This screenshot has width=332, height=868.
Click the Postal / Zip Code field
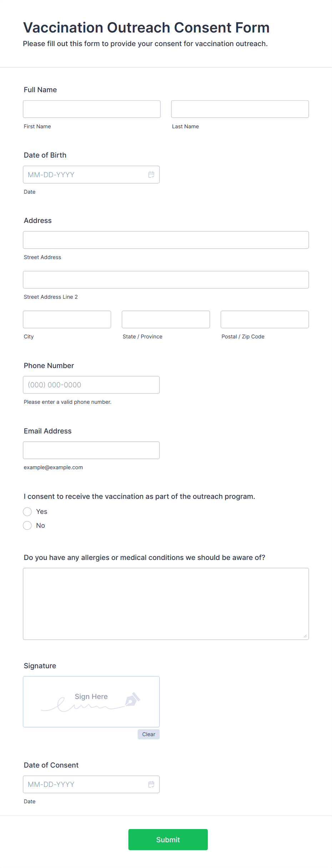coord(265,319)
